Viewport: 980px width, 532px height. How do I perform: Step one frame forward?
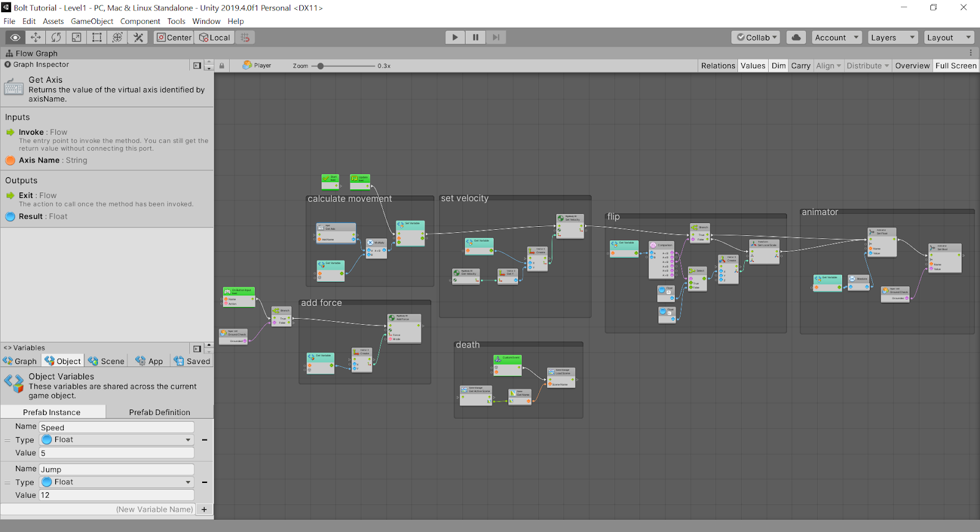point(496,37)
